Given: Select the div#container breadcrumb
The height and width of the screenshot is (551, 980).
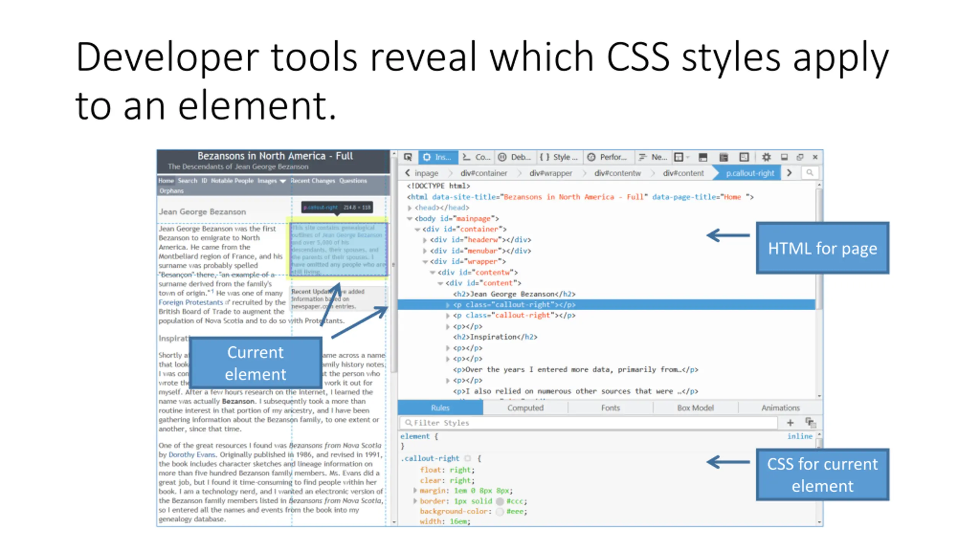Looking at the screenshot, I should pyautogui.click(x=483, y=173).
